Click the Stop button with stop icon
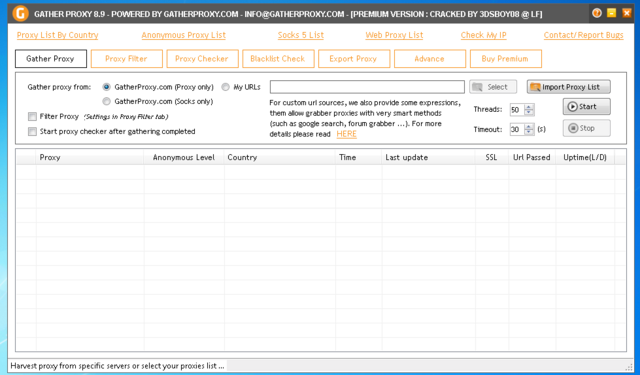640x375 pixels. click(x=587, y=128)
